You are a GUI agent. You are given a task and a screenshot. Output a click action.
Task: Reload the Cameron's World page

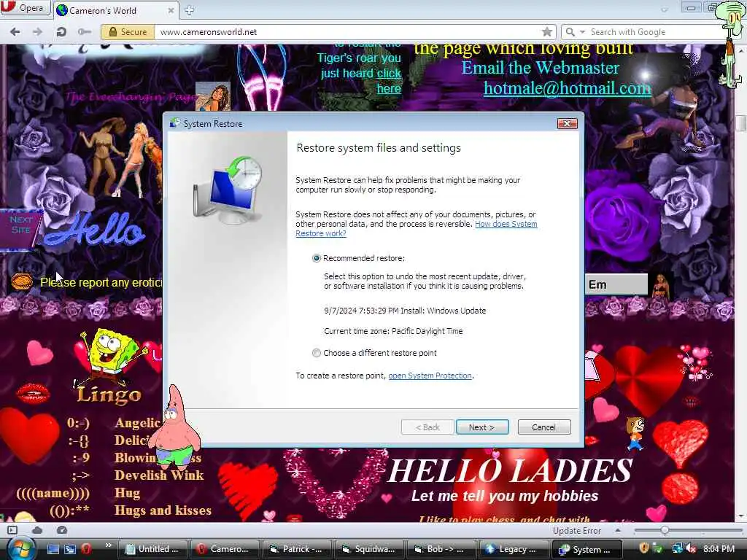61,32
